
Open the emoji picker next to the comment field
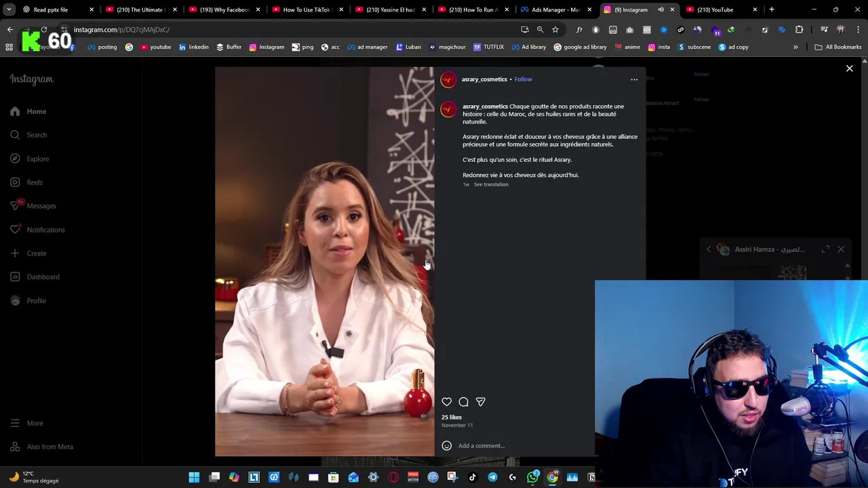click(x=447, y=445)
